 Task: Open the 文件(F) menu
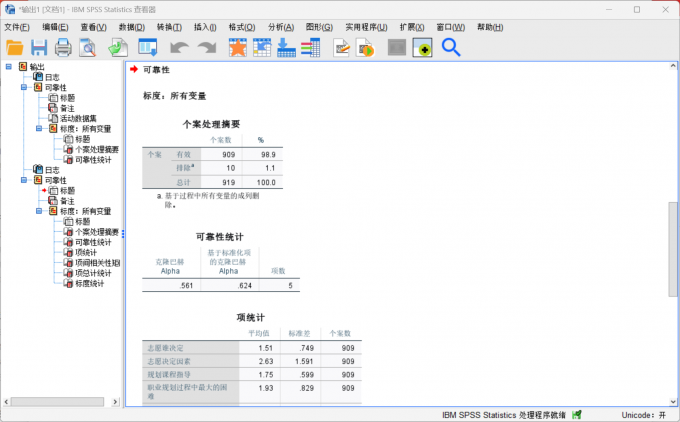coord(17,27)
